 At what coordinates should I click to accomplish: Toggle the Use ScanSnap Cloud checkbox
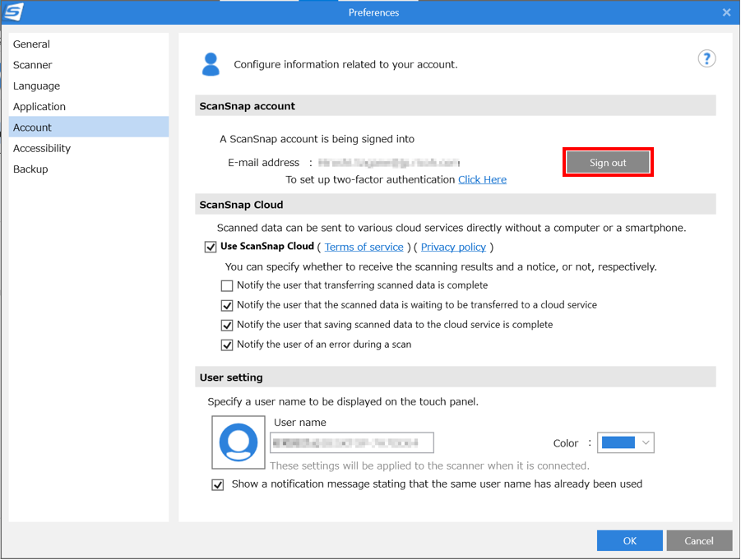click(x=211, y=247)
